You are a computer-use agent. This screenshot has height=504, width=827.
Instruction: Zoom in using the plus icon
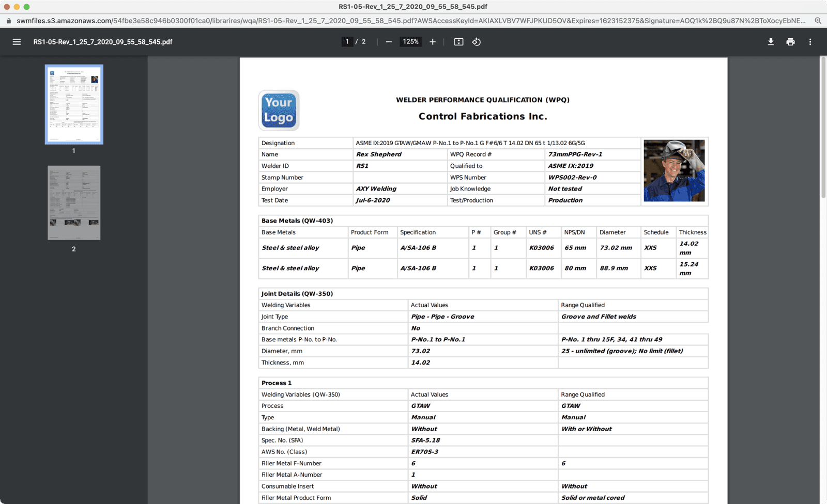pyautogui.click(x=433, y=42)
